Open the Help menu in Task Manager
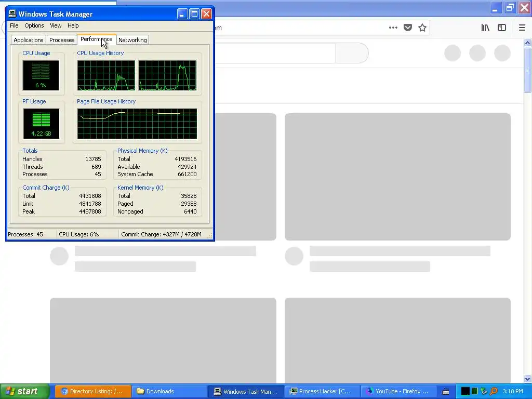This screenshot has width=532, height=399. click(x=73, y=25)
